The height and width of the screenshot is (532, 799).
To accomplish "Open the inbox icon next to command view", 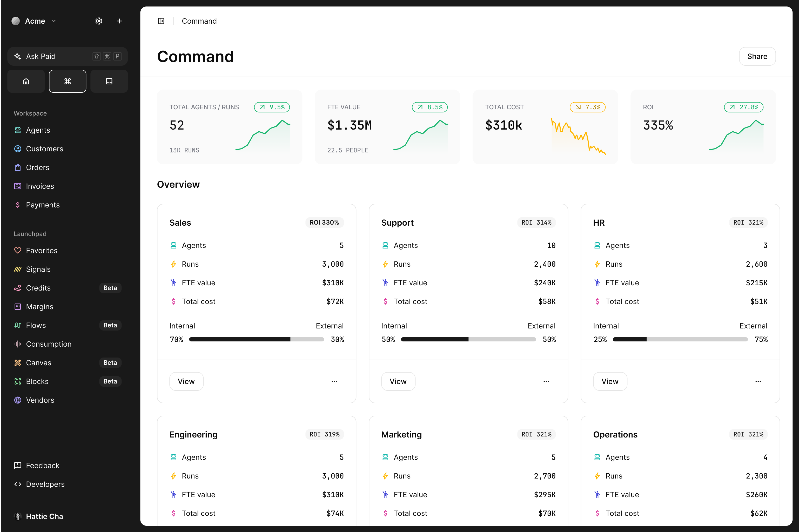I will [109, 81].
